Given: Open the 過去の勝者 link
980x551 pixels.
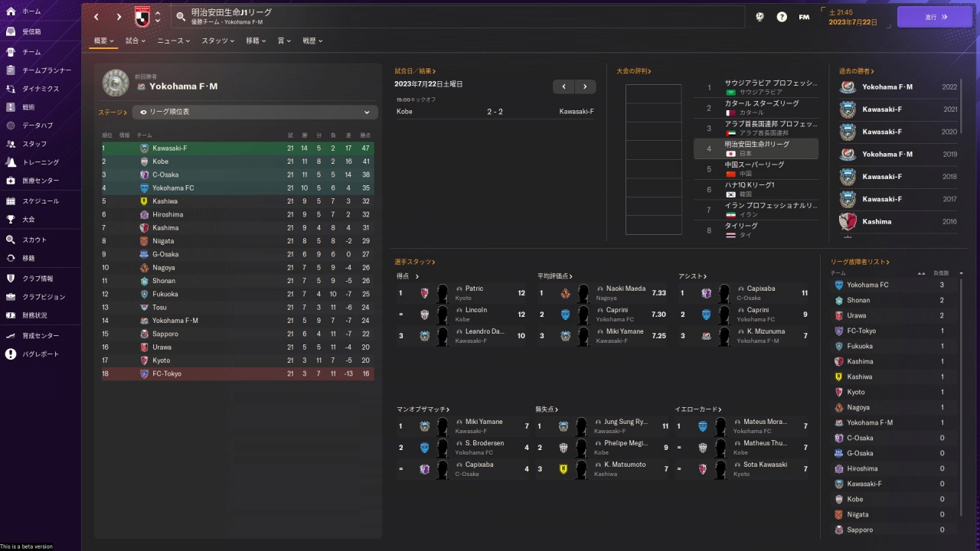Looking at the screenshot, I should (x=857, y=71).
